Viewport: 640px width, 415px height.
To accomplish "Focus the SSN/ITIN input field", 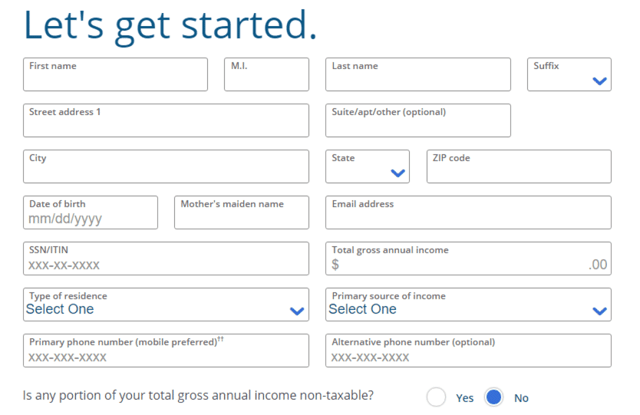I will coord(166,260).
